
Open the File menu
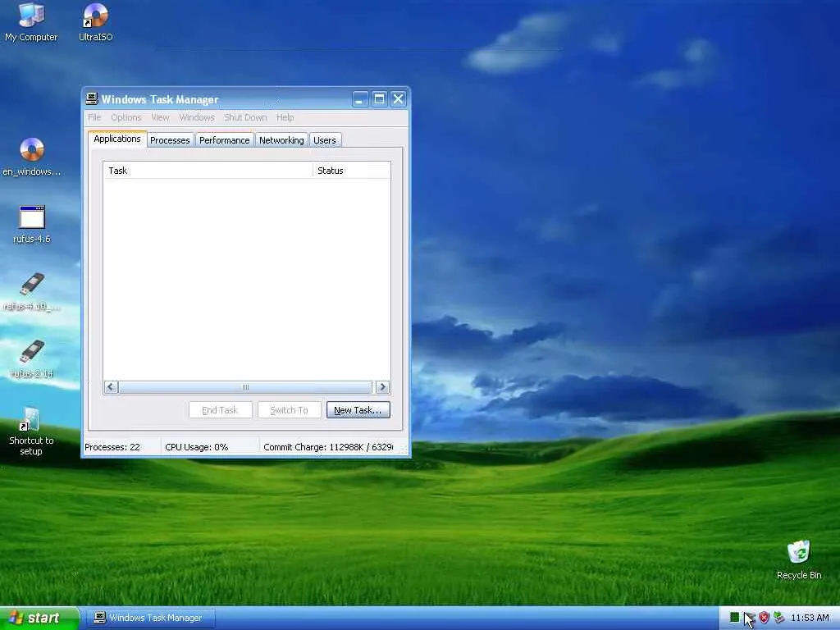pos(94,117)
